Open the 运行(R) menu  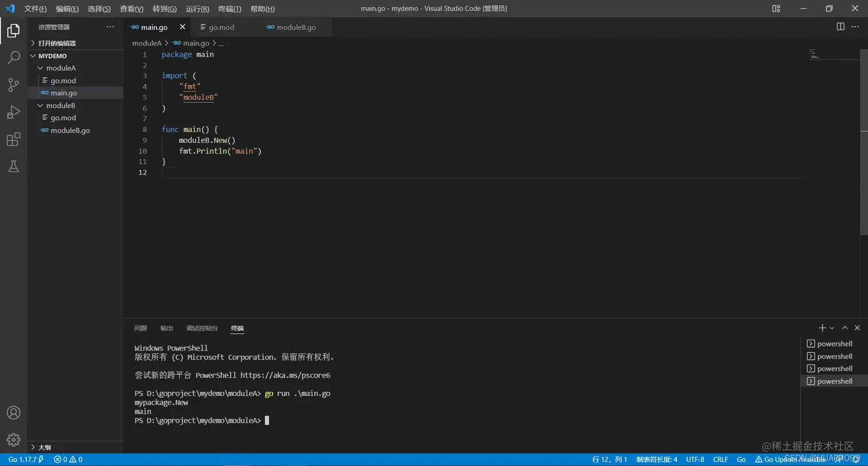(197, 9)
